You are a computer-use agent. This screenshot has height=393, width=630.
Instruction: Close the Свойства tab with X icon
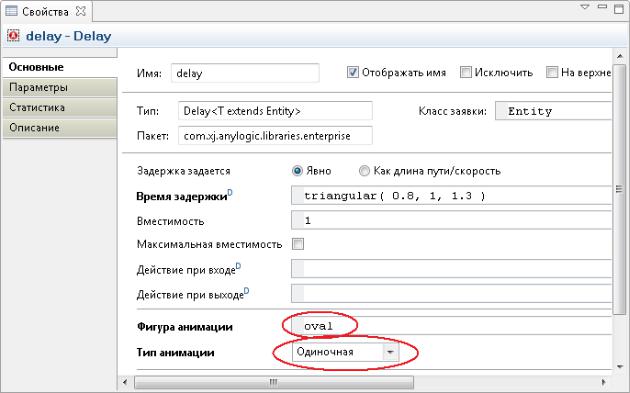81,11
